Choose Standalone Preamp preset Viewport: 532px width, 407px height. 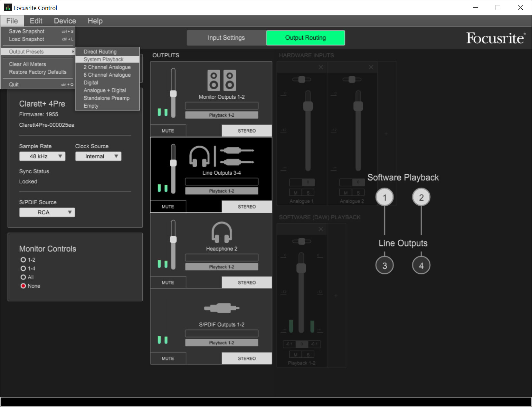[x=107, y=98]
